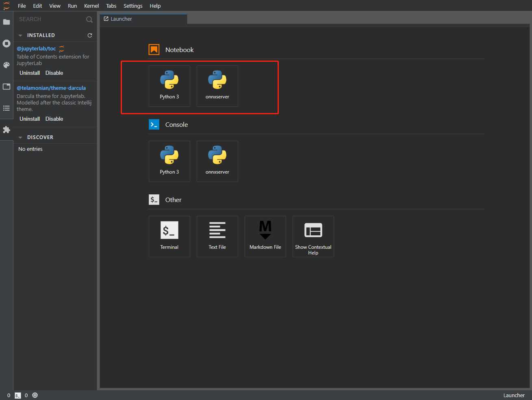The image size is (532, 400).
Task: Click 'Table of Contents extension for JupyterLab' description
Action: [x=53, y=60]
